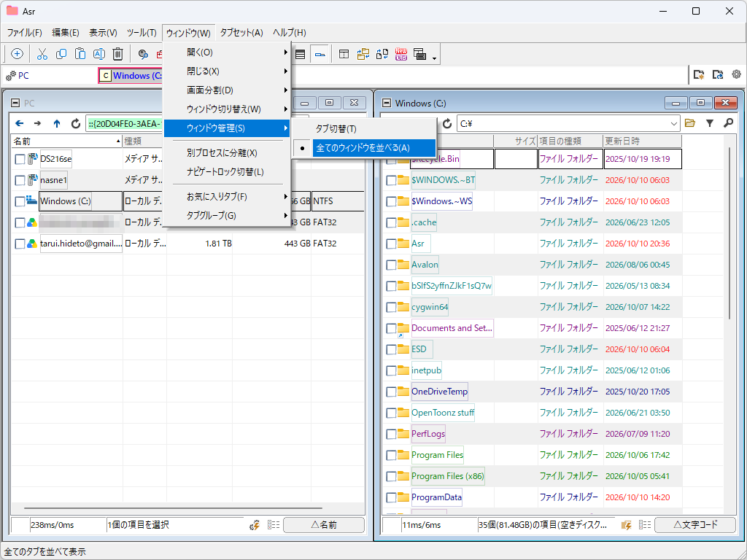Viewport: 747px width, 560px height.
Task: Click the folder-star icon in tab bar
Action: point(699,74)
